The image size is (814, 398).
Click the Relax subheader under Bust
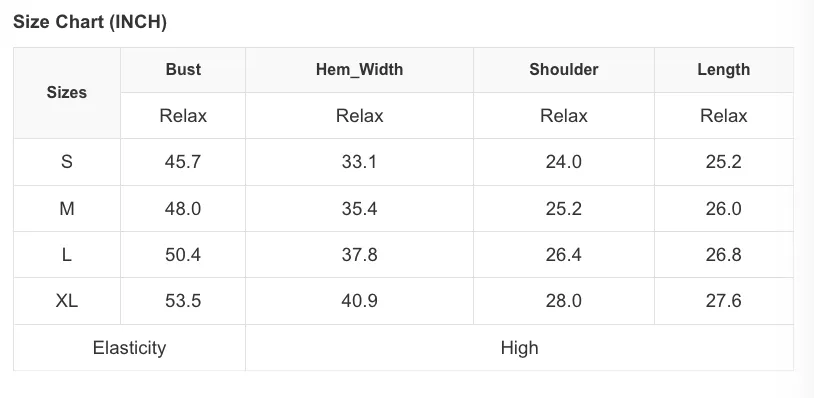coord(183,116)
